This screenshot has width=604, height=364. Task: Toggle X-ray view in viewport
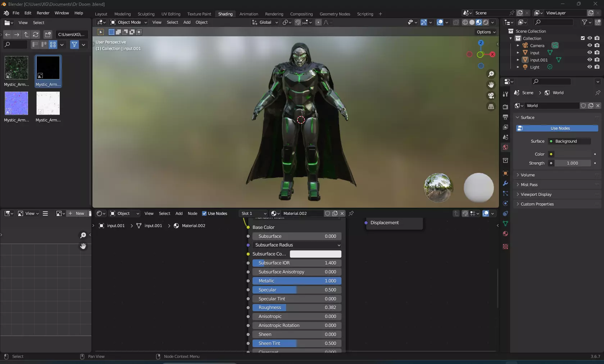456,22
